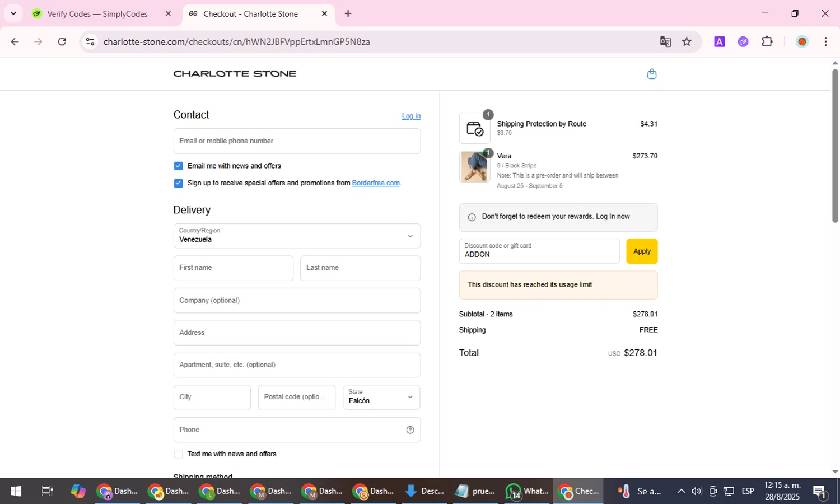Image resolution: width=840 pixels, height=504 pixels.
Task: Click the Vera price $273.70
Action: (645, 156)
